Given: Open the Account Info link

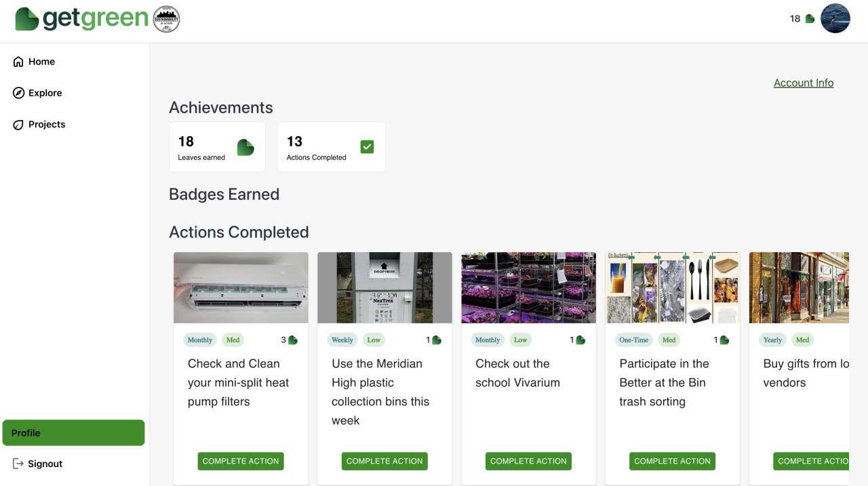Looking at the screenshot, I should [804, 83].
